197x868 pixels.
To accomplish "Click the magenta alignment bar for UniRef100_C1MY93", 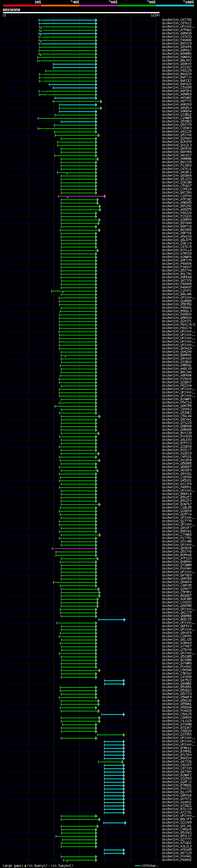I will [x=82, y=196].
